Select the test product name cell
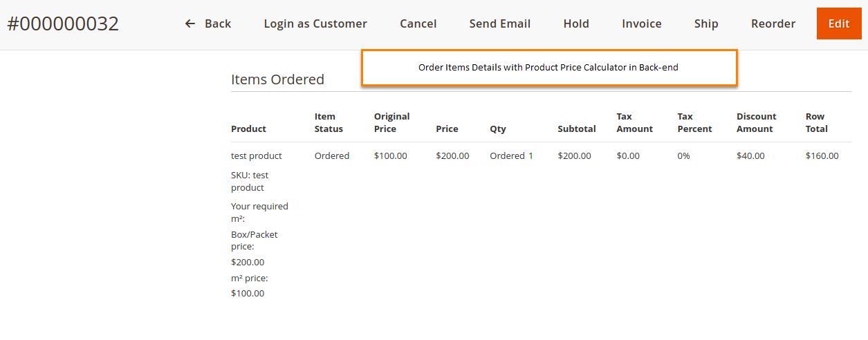 click(x=257, y=155)
